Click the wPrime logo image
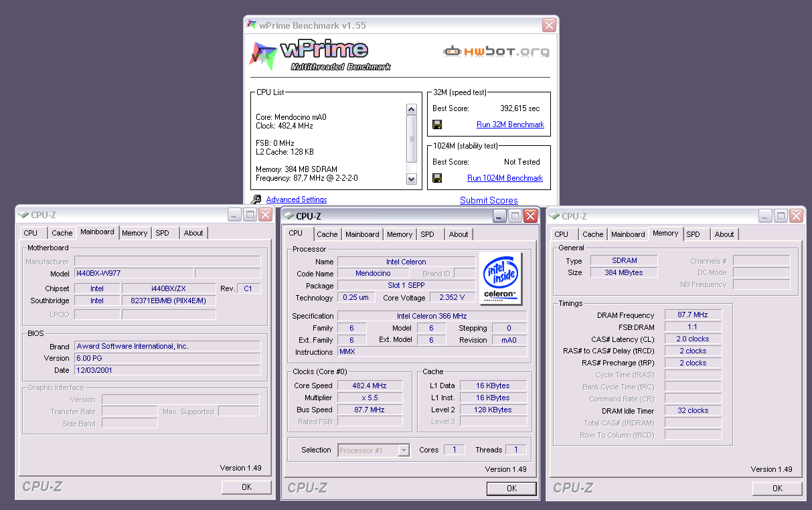The height and width of the screenshot is (510, 812). click(321, 56)
